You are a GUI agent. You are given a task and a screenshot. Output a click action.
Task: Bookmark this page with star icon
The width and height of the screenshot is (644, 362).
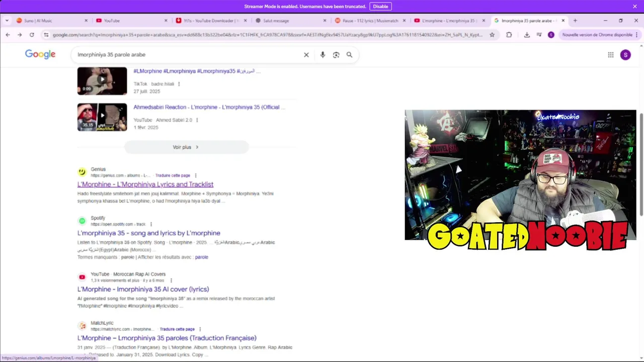pyautogui.click(x=492, y=35)
